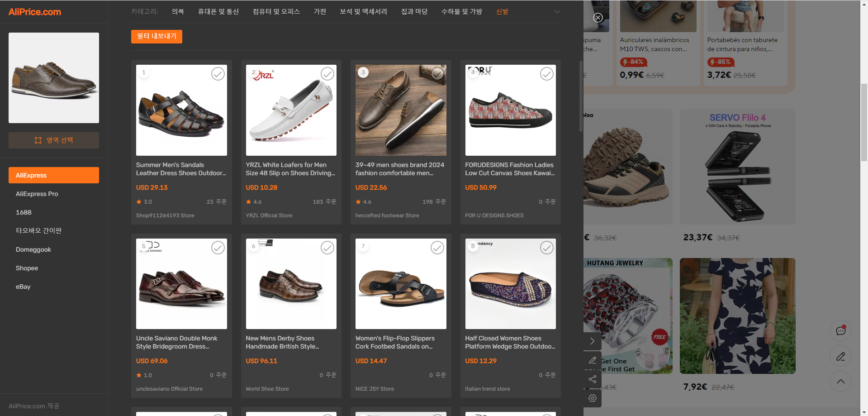Open NICE JSY Store link
The width and height of the screenshot is (868, 416).
pos(375,389)
